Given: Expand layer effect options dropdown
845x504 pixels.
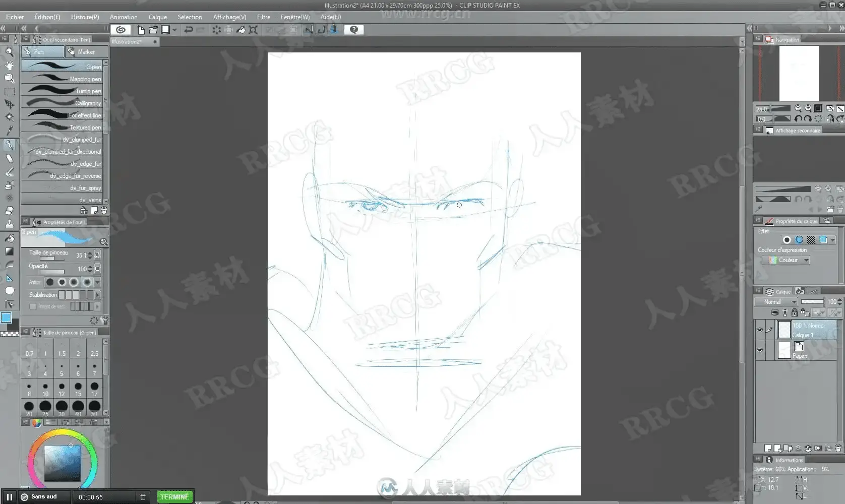Looking at the screenshot, I should 832,240.
